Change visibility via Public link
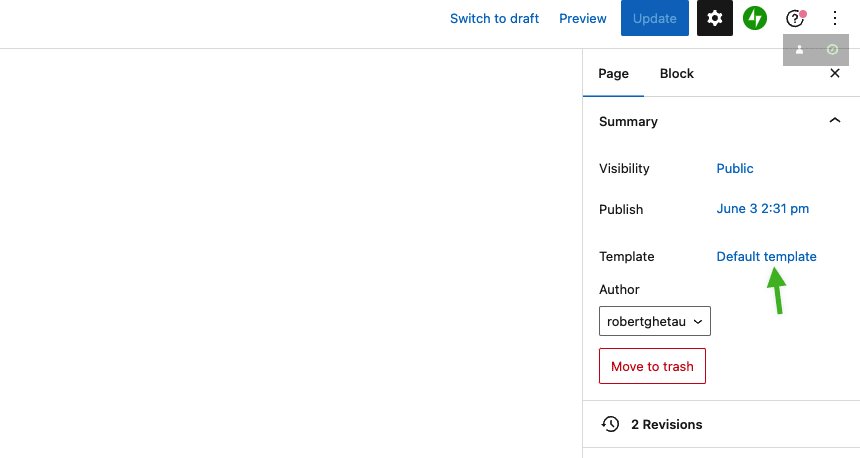Viewport: 860px width, 458px height. pyautogui.click(x=734, y=168)
